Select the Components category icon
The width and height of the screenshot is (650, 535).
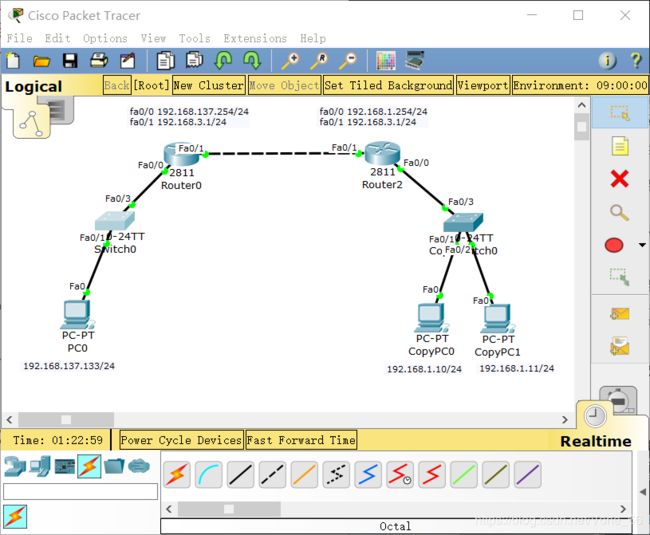click(65, 467)
